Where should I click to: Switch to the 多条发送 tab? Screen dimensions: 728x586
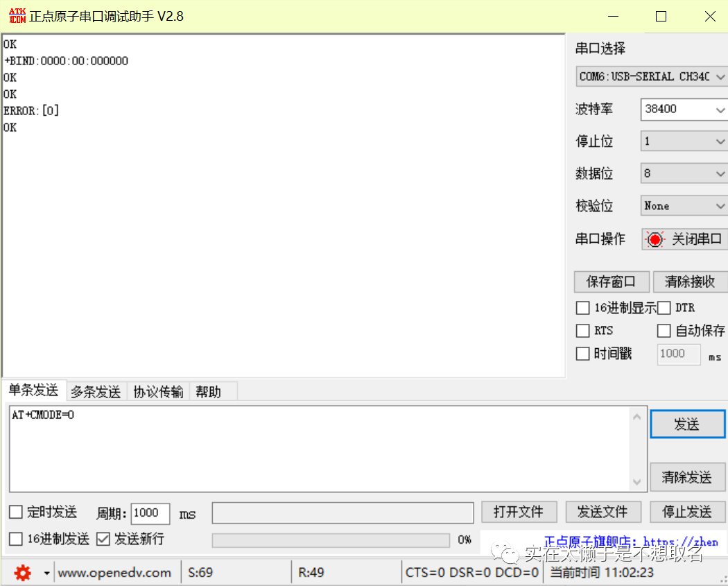point(96,392)
